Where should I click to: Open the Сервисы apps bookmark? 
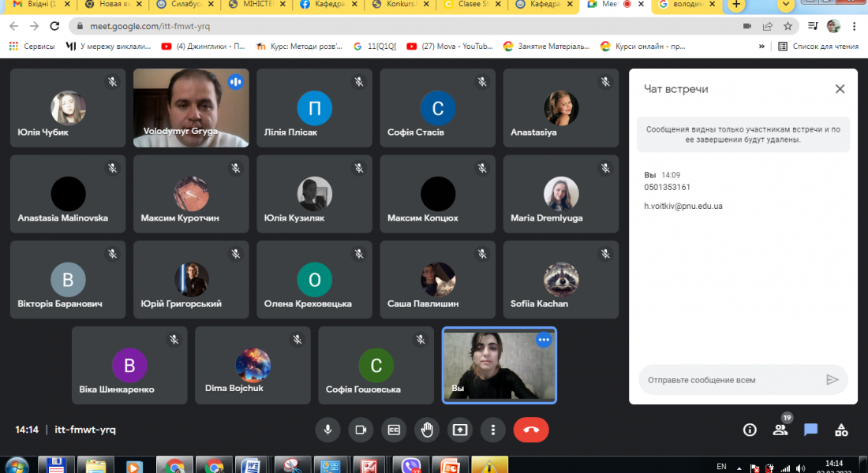(x=32, y=47)
